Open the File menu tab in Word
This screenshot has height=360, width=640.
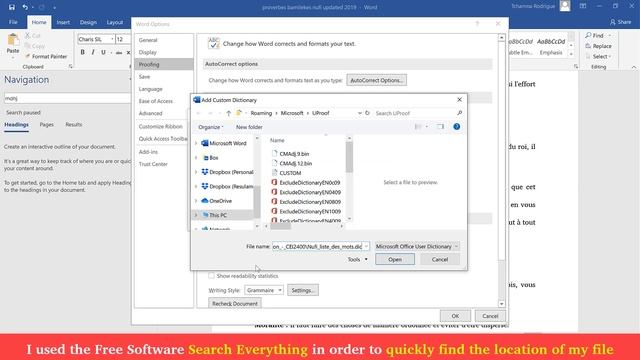pyautogui.click(x=13, y=22)
